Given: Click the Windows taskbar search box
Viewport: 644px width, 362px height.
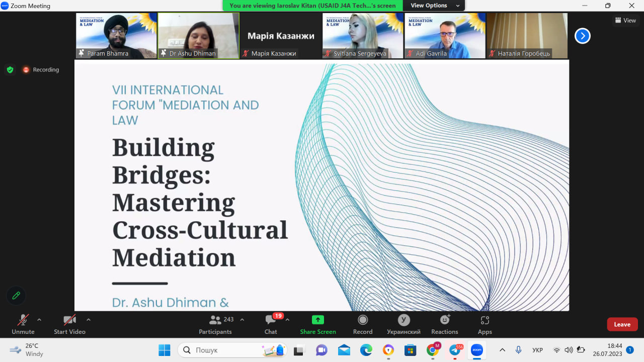Looking at the screenshot, I should [231, 350].
